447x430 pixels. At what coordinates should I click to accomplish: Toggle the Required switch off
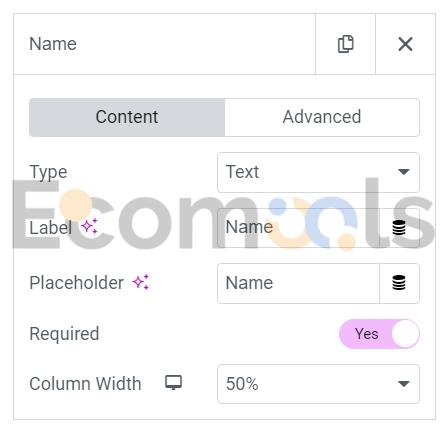coord(379,334)
